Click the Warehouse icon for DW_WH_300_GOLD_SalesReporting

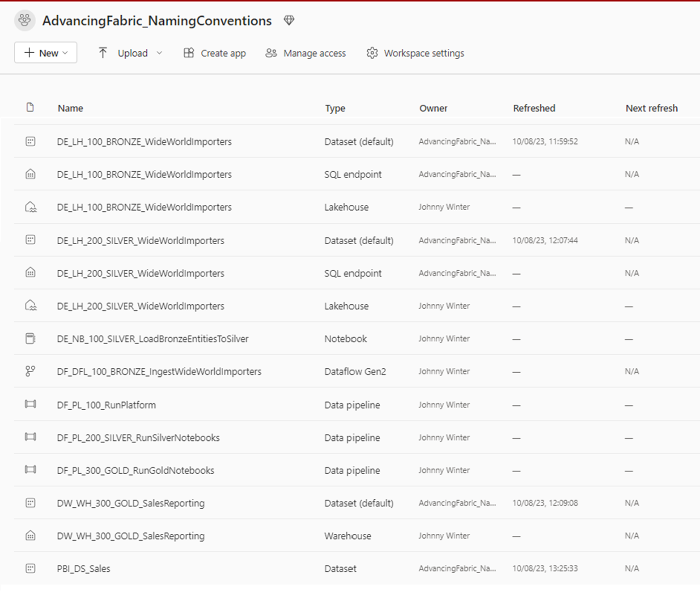pos(30,536)
